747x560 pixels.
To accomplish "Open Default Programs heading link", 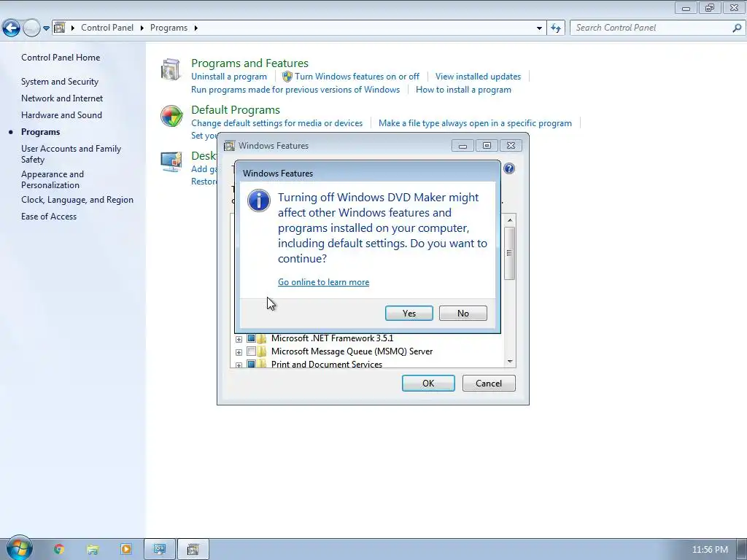I will point(236,109).
